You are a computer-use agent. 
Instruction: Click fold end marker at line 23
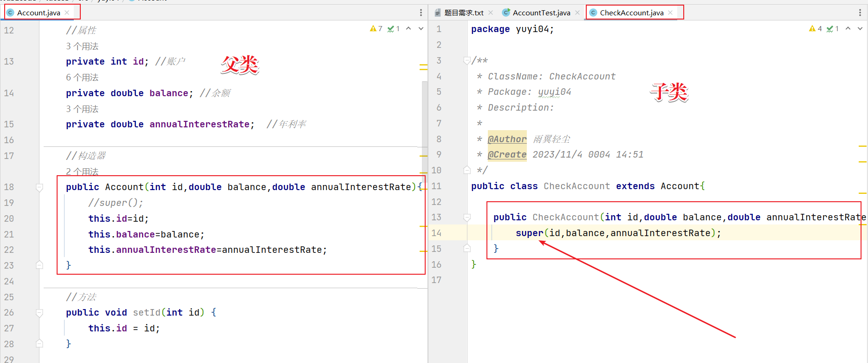pos(39,265)
